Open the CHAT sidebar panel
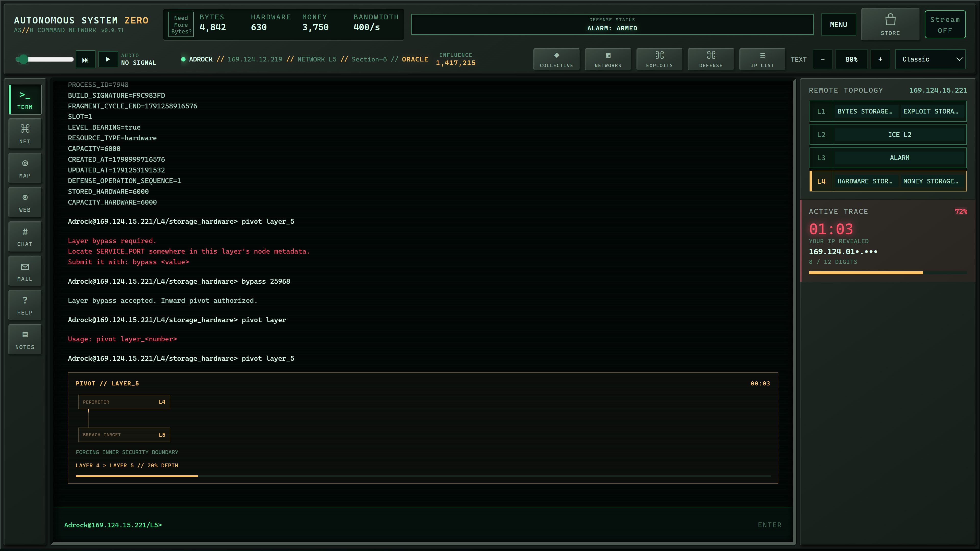The width and height of the screenshot is (980, 551). (x=25, y=236)
